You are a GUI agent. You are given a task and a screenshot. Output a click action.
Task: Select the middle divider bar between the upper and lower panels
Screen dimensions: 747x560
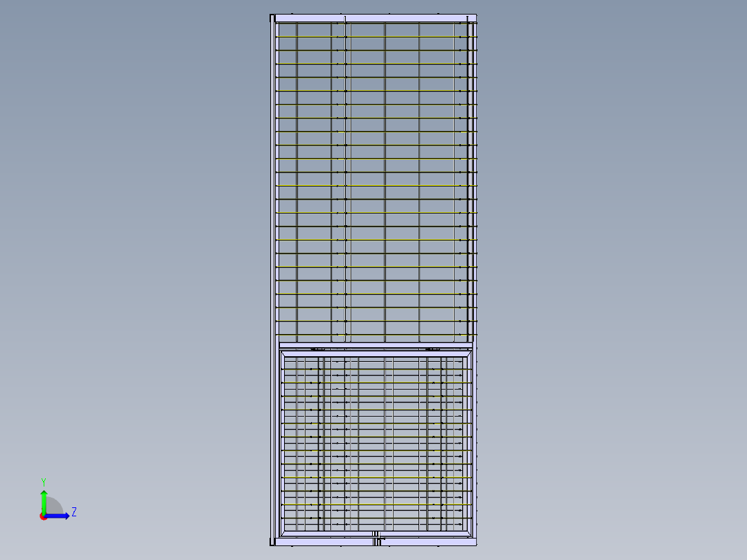[x=376, y=345]
